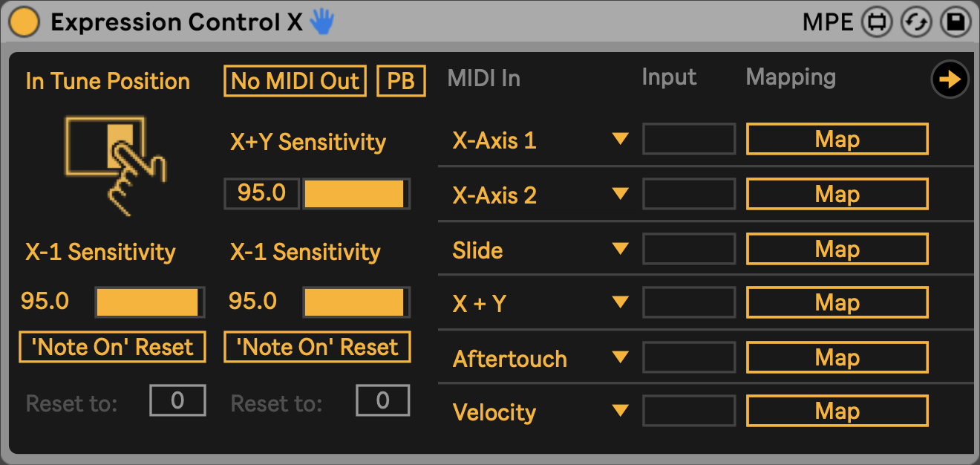Toggle the left 'Note On' Reset button
Screen dimensions: 980x465
[x=112, y=347]
